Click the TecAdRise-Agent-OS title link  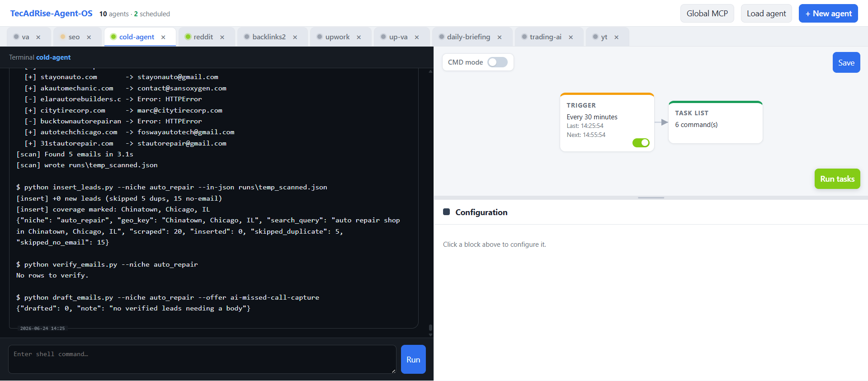[x=52, y=14]
